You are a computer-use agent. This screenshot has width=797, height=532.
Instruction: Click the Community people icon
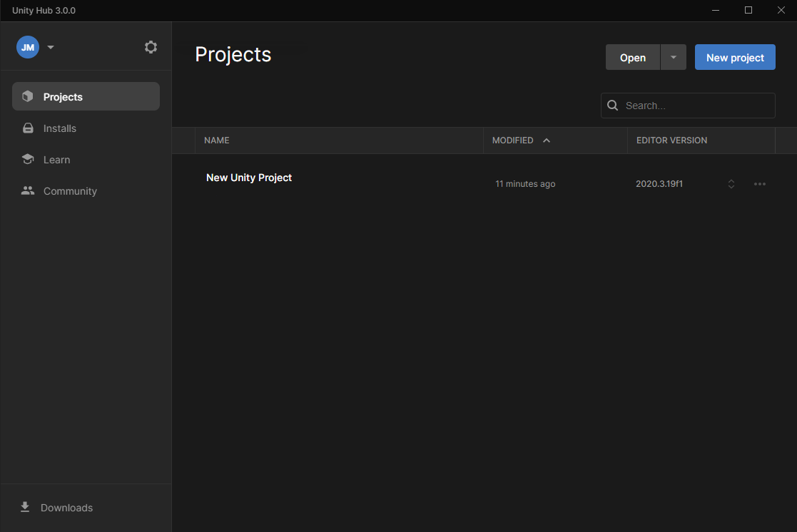28,191
